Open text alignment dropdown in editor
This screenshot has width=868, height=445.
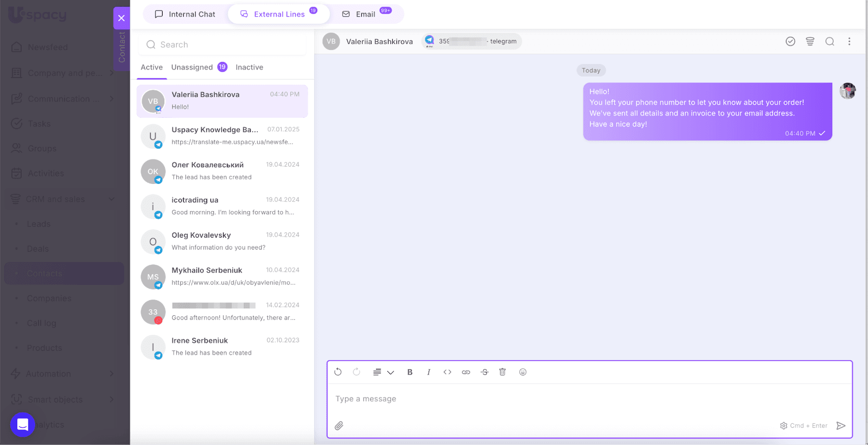[x=383, y=372]
